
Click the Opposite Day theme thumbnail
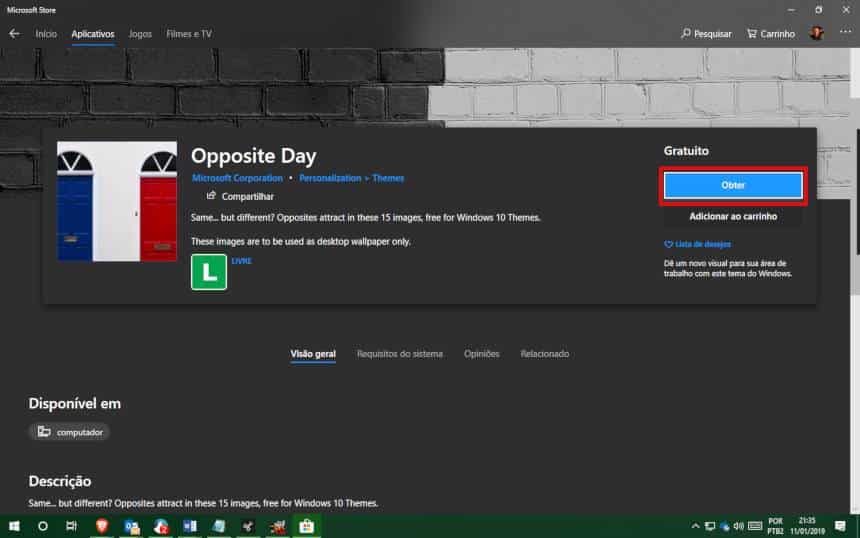[x=117, y=201]
